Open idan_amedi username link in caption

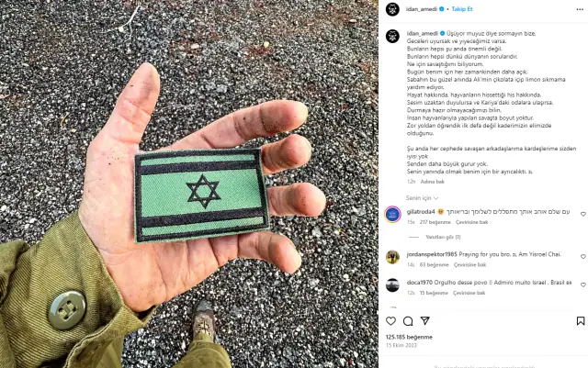click(x=423, y=33)
